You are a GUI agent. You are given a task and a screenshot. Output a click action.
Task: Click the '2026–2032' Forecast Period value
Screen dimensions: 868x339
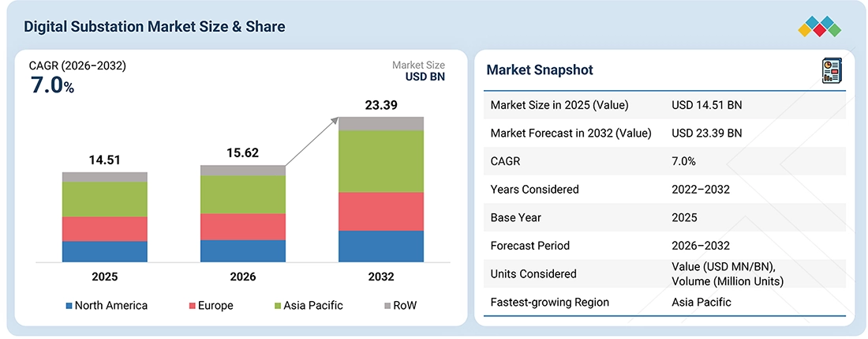pos(701,246)
